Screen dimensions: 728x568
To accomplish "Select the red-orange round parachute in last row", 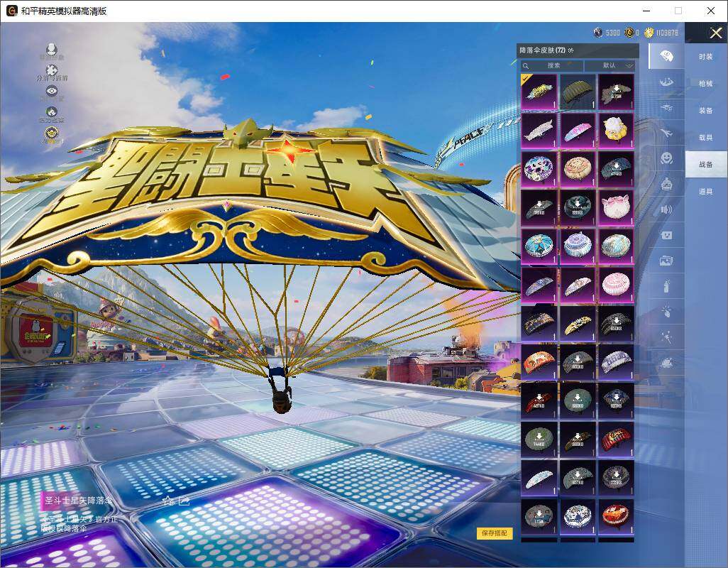I will [616, 516].
